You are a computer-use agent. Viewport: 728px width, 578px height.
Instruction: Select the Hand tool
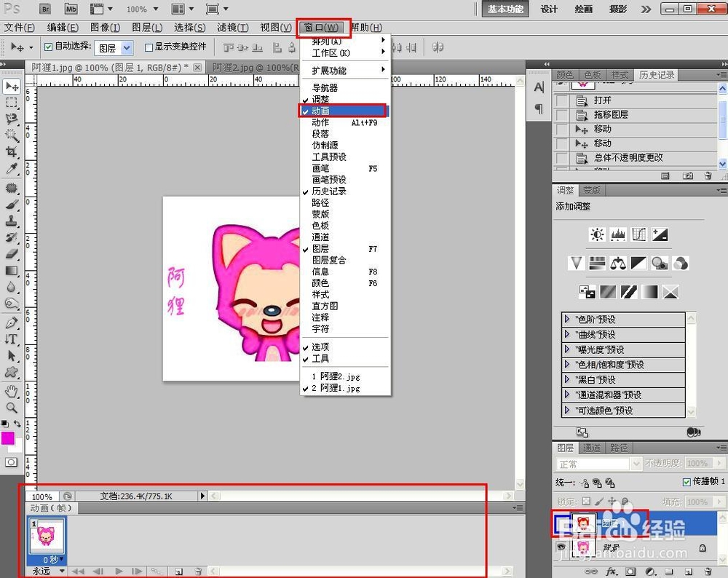coord(11,392)
